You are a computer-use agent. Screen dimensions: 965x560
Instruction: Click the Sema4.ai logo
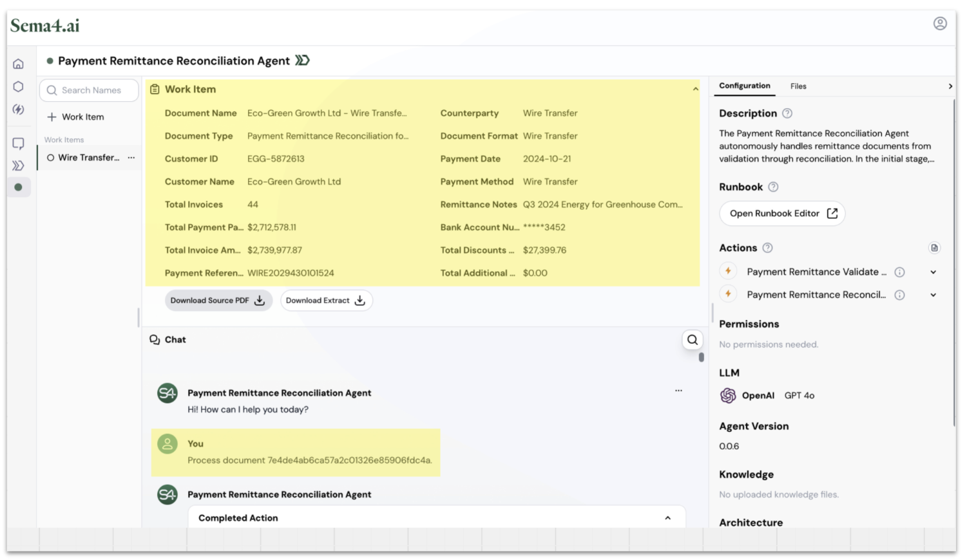tap(45, 26)
